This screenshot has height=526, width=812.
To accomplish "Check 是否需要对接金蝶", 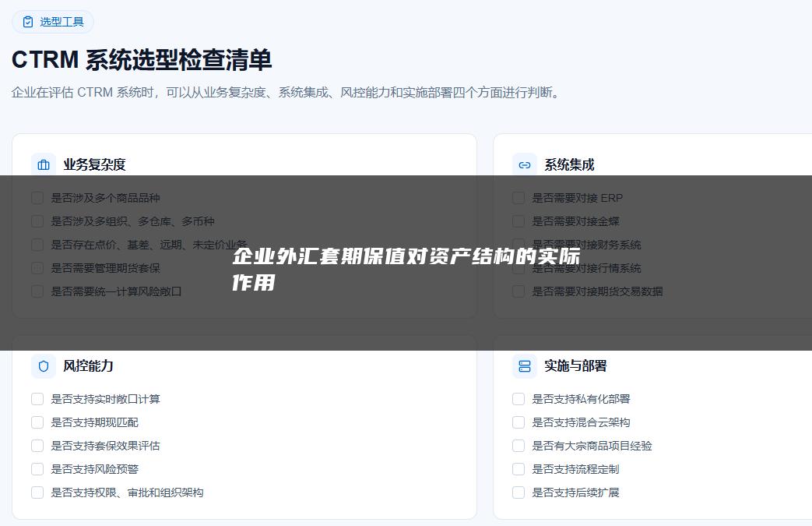I will click(x=518, y=221).
